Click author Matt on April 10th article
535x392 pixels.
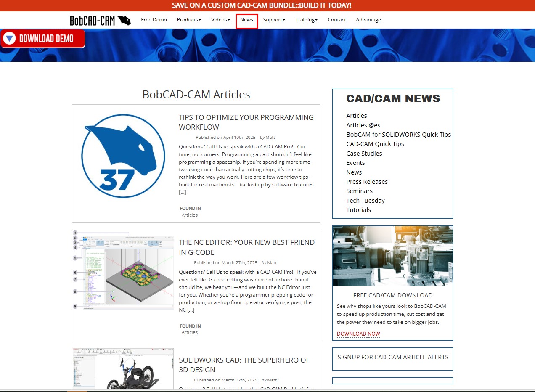click(270, 138)
